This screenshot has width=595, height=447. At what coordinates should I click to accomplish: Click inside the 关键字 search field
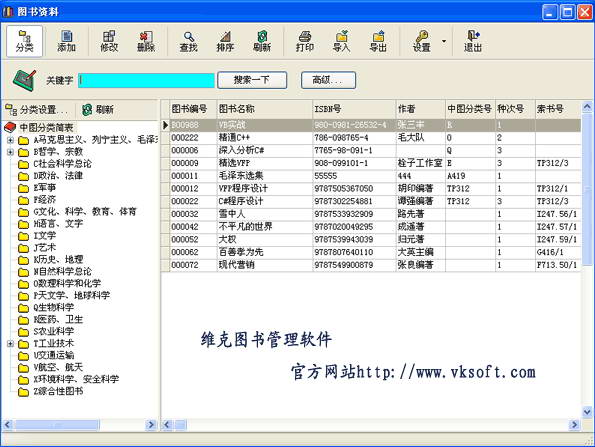click(146, 80)
